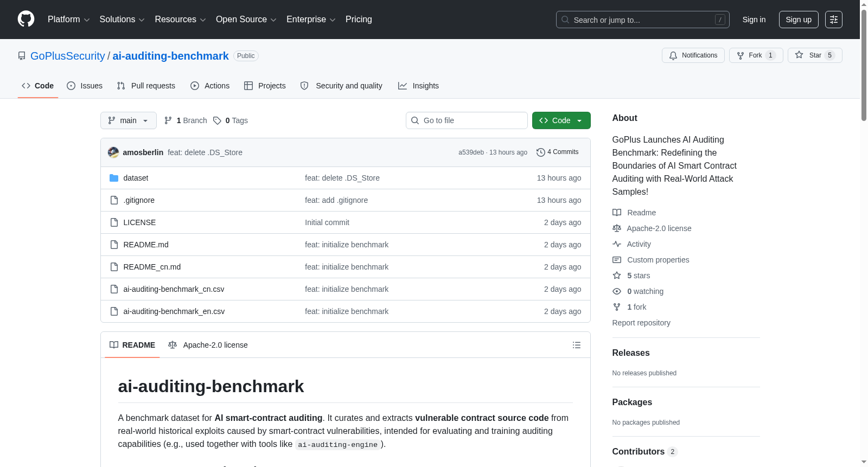Click the tag icon next to 0 Tags

[217, 120]
